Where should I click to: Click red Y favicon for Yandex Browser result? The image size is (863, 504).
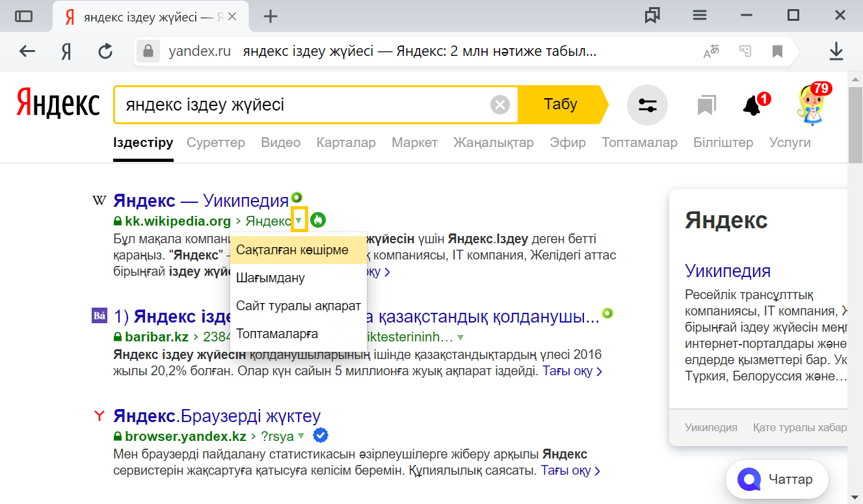99,415
